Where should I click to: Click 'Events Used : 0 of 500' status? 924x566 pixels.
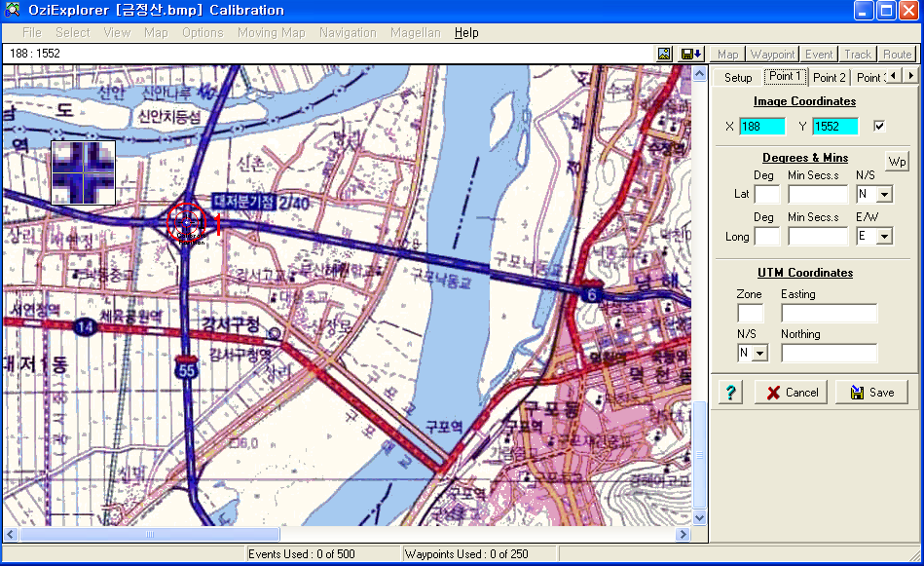click(x=302, y=554)
